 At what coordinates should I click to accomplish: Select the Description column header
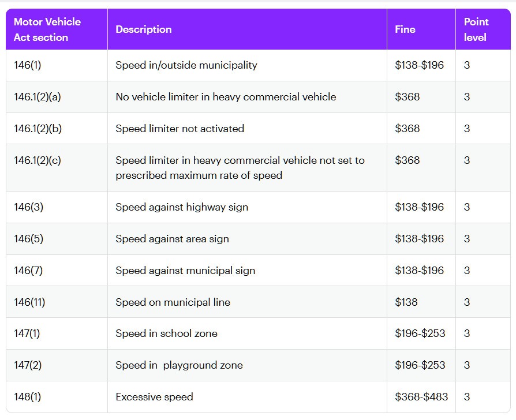(x=144, y=29)
